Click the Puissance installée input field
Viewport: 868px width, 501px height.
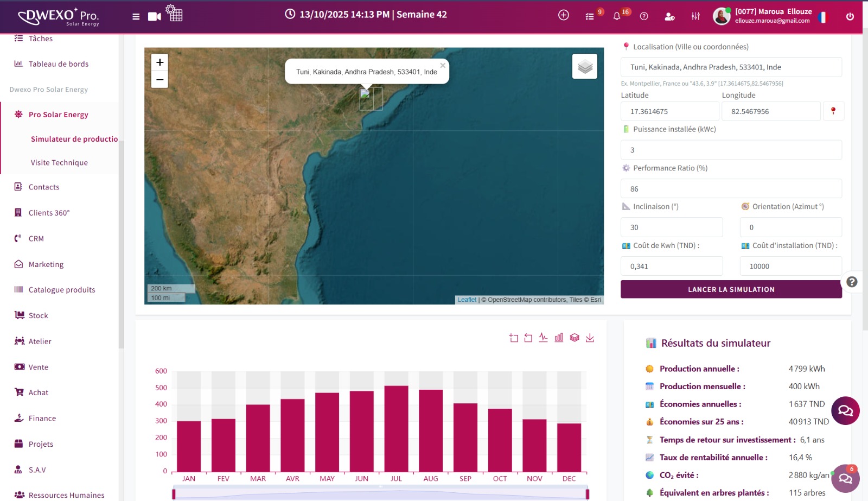731,150
